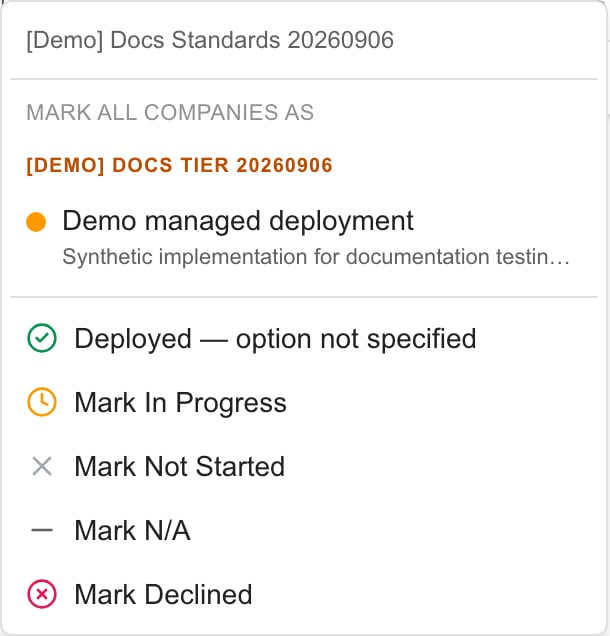610x636 pixels.
Task: Click the Synthetic implementation description text
Action: (x=316, y=257)
